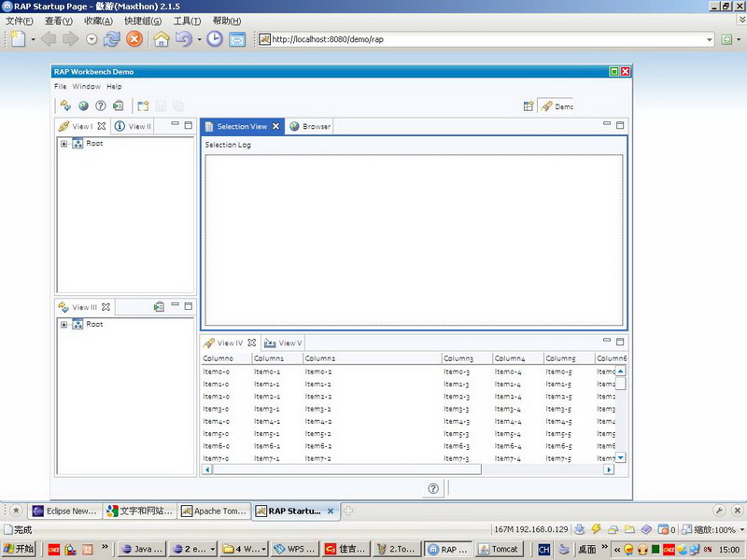Image resolution: width=747 pixels, height=560 pixels.
Task: Click the help icon in the bottom status bar
Action: (x=433, y=488)
